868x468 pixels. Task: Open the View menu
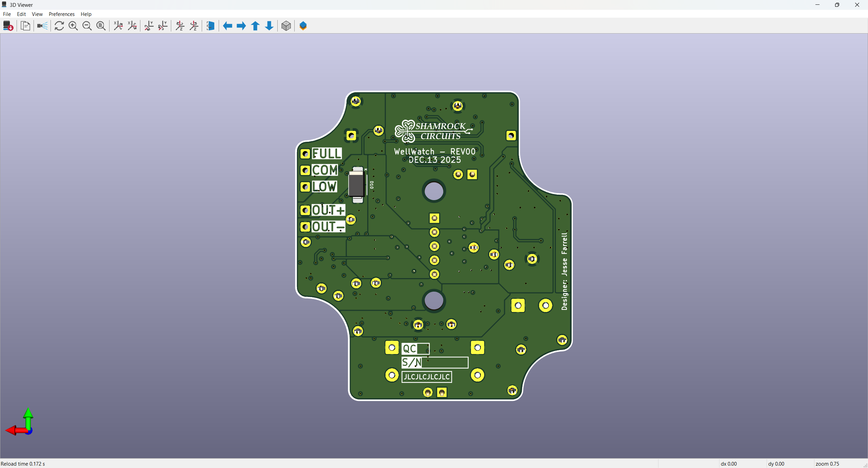[37, 14]
